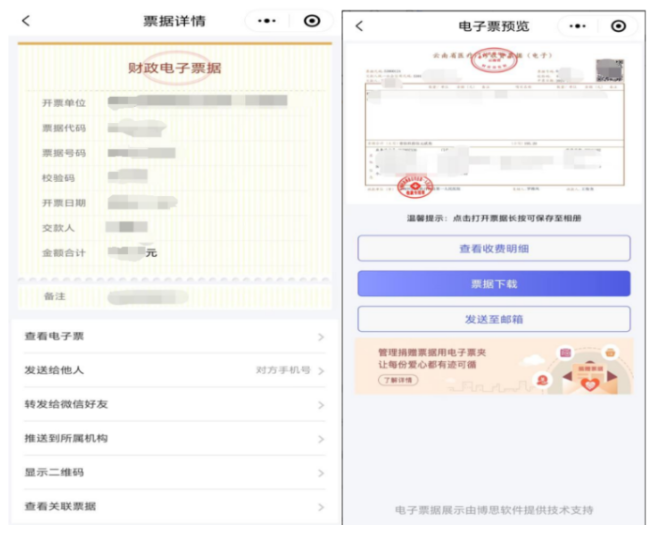Viewport: 661px width, 533px height.
Task: Tap the QR code on the invoice preview
Action: [608, 70]
